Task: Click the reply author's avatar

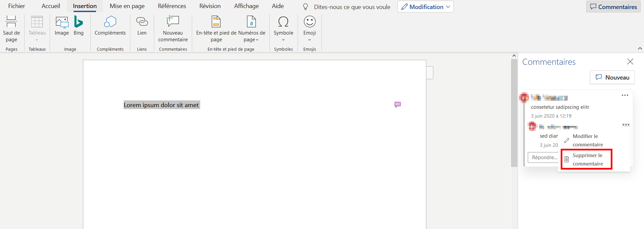Action: [532, 127]
